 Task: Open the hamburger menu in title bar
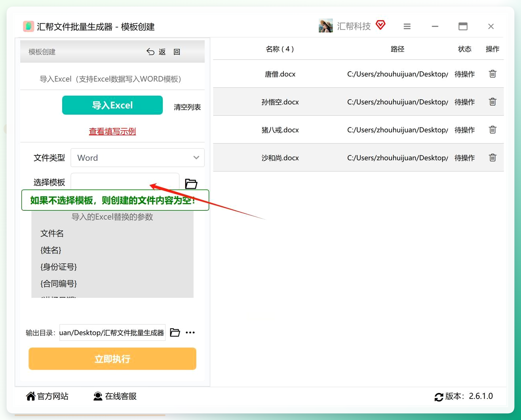tap(407, 26)
